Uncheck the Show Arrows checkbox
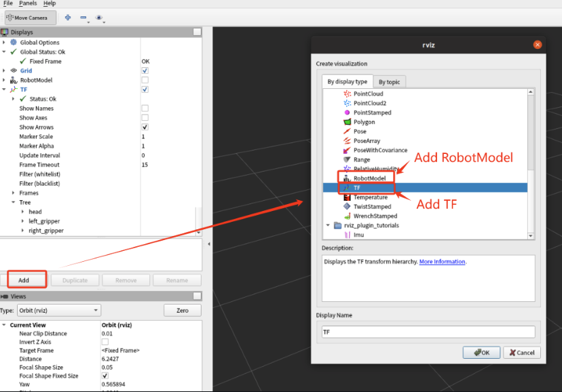Image resolution: width=562 pixels, height=392 pixels. pyautogui.click(x=145, y=128)
